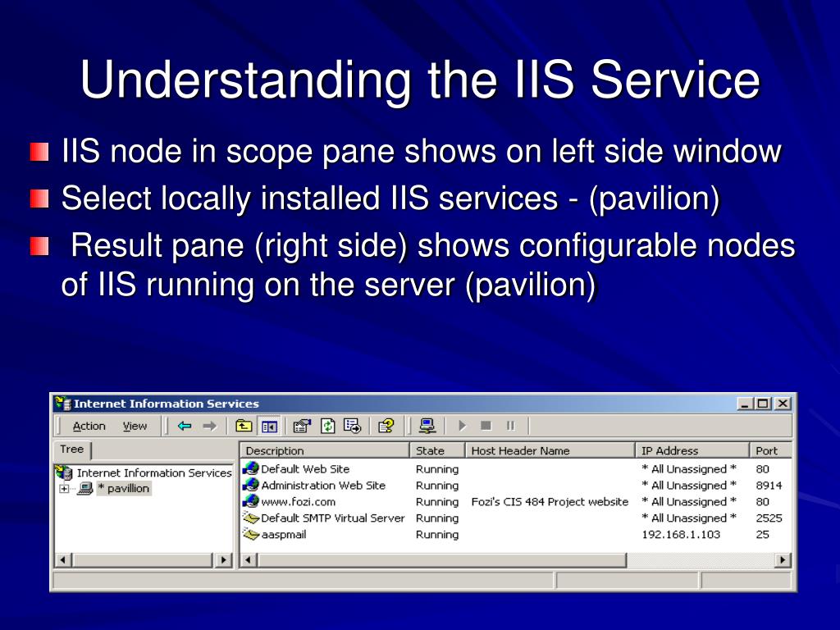Sort by IP Address column header
The image size is (840, 630).
[692, 450]
